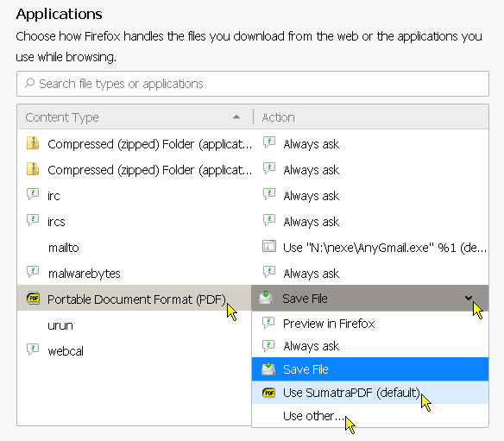
Task: Click the search magnifier icon in search box
Action: coord(29,83)
